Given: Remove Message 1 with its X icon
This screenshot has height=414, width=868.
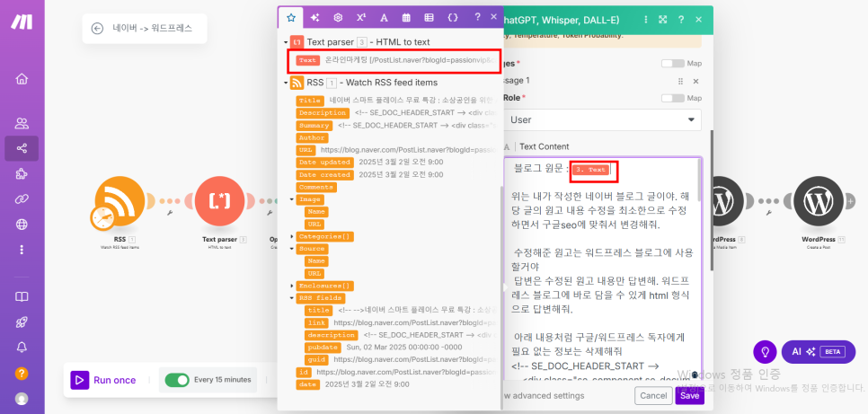Looking at the screenshot, I should pos(695,82).
